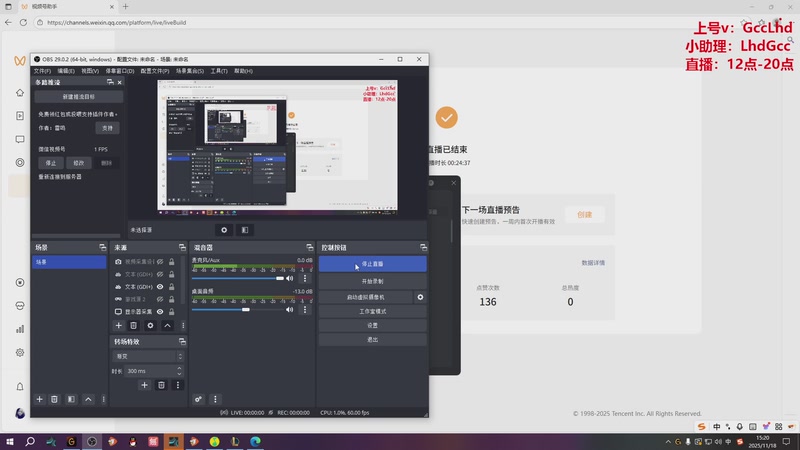Pop out the 来源 dock panel
The height and width of the screenshot is (450, 800).
[182, 247]
